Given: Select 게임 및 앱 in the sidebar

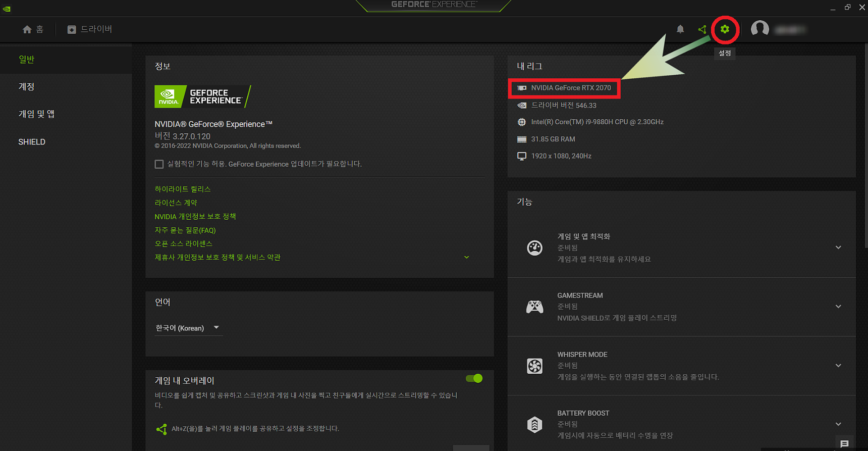Looking at the screenshot, I should coord(37,114).
